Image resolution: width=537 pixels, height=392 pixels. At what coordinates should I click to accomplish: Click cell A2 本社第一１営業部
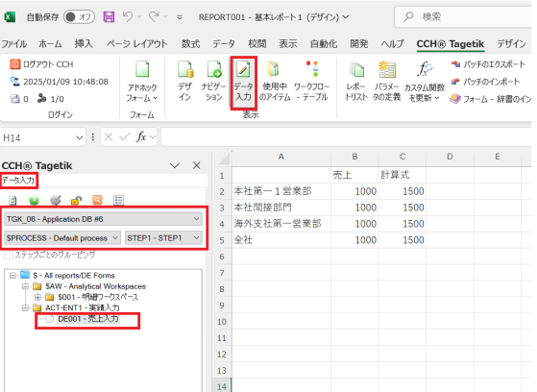tap(281, 191)
